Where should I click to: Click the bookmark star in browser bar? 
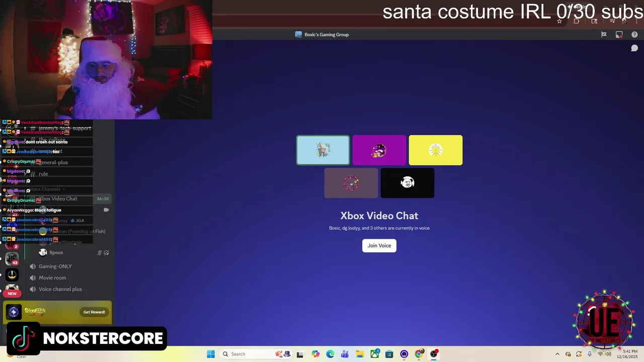tap(559, 21)
